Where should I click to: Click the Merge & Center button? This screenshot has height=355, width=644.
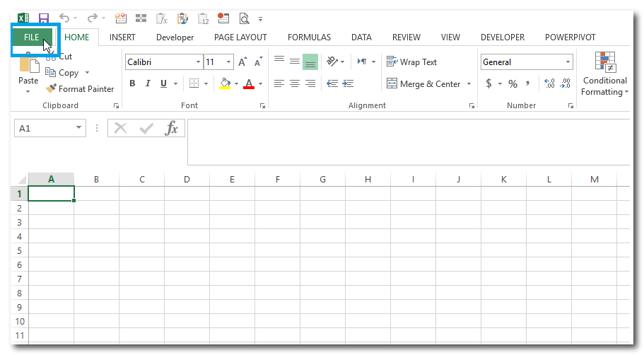tap(423, 83)
